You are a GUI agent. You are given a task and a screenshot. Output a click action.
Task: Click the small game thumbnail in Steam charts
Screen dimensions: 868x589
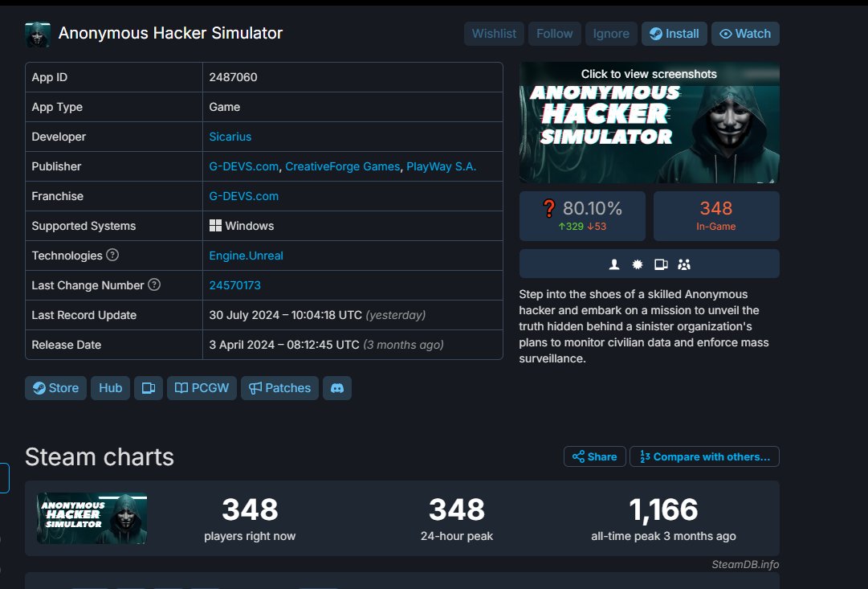[x=92, y=518]
